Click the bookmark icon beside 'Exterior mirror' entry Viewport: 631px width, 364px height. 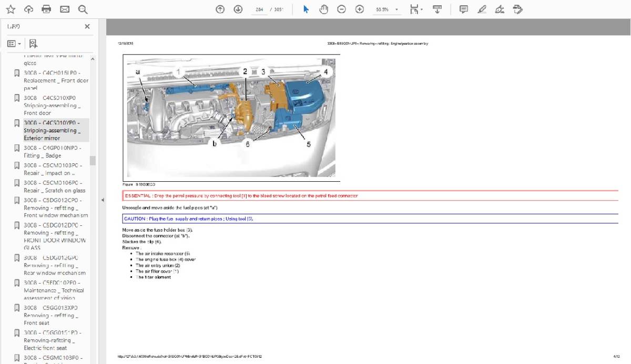(x=17, y=123)
